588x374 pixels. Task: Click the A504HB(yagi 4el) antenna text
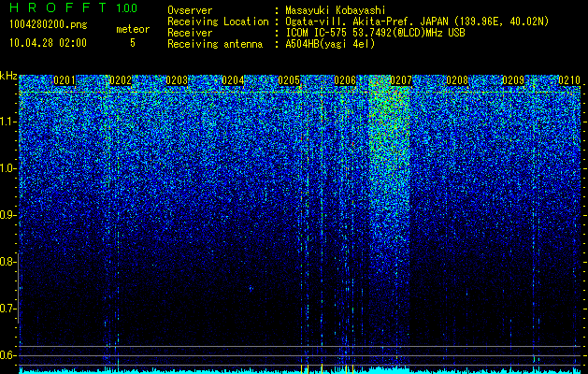click(330, 44)
